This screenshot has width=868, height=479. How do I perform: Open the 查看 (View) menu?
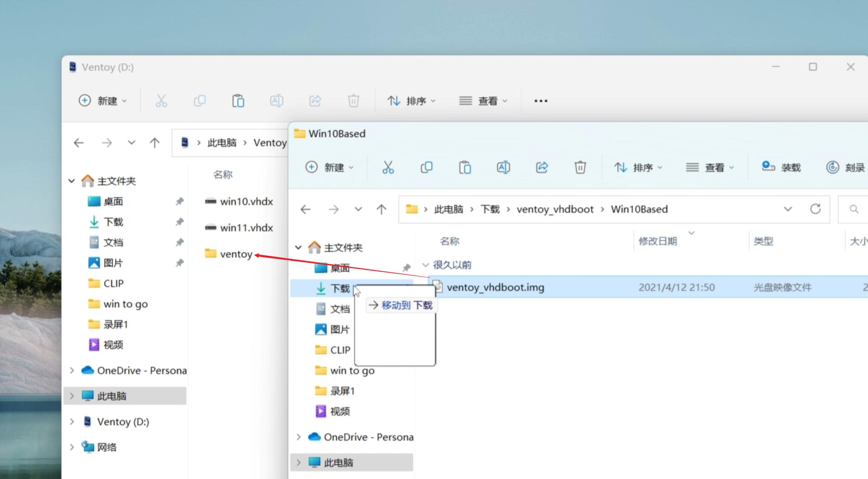(710, 167)
